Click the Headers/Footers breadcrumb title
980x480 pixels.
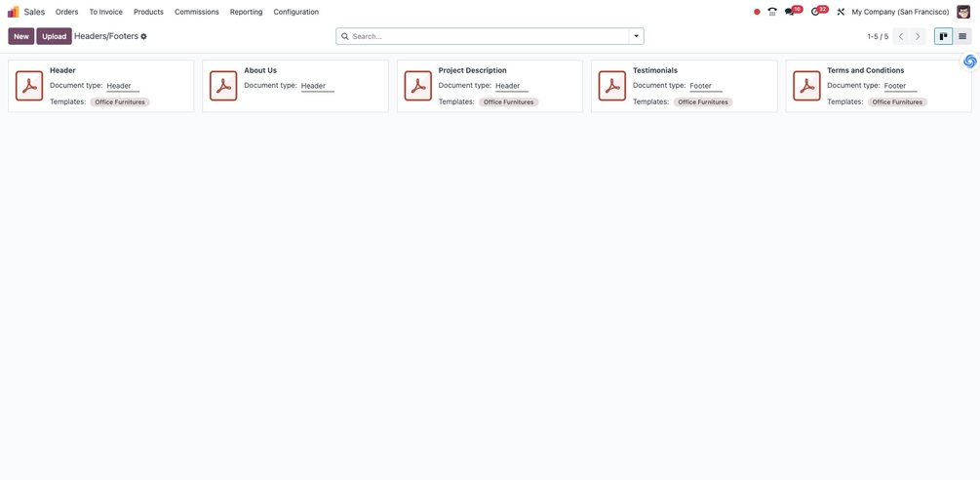tap(106, 36)
